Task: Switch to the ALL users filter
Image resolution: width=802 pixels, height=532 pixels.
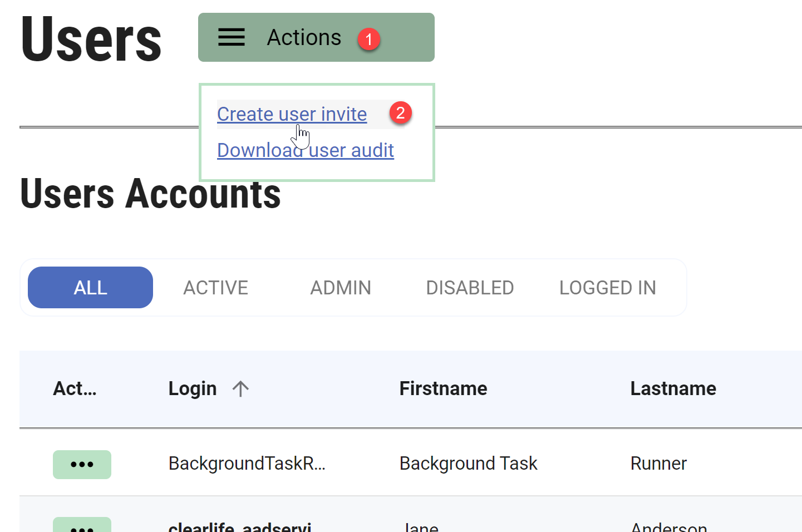Action: coord(90,288)
